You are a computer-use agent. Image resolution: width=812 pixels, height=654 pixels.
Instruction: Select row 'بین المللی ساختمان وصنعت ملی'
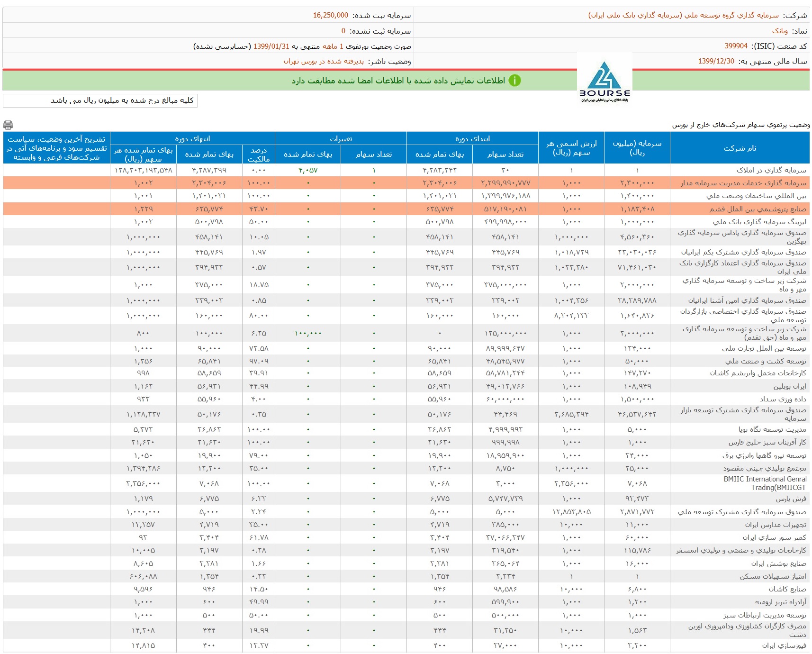(x=406, y=196)
